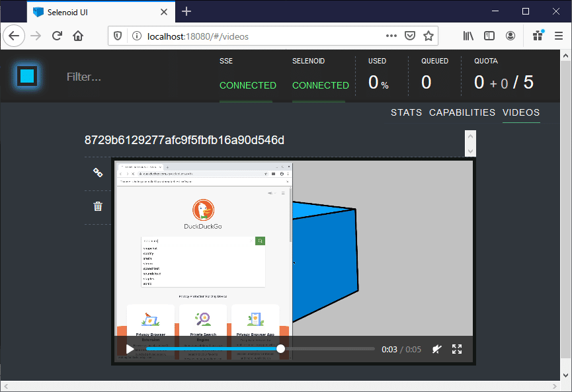
Task: Go to browser home page
Action: click(x=78, y=36)
